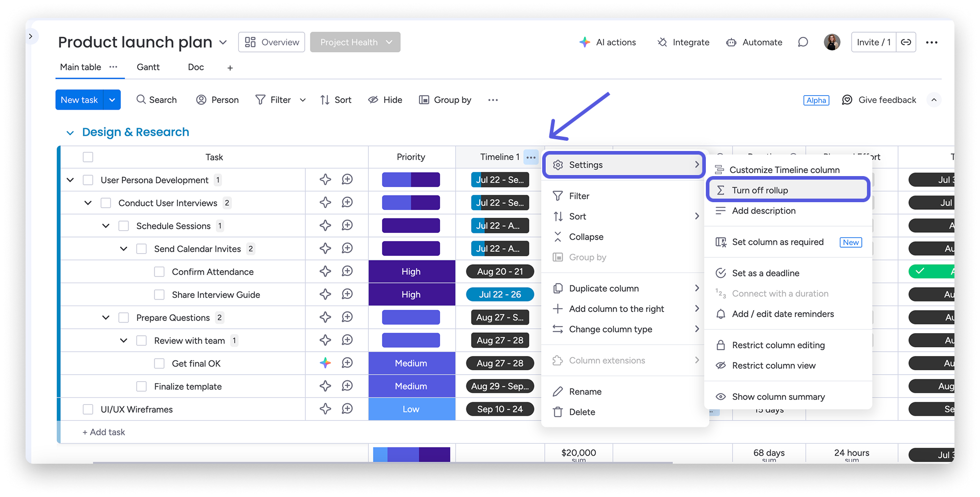The width and height of the screenshot is (980, 497).
Task: Collapse the Design & Research group
Action: click(70, 133)
